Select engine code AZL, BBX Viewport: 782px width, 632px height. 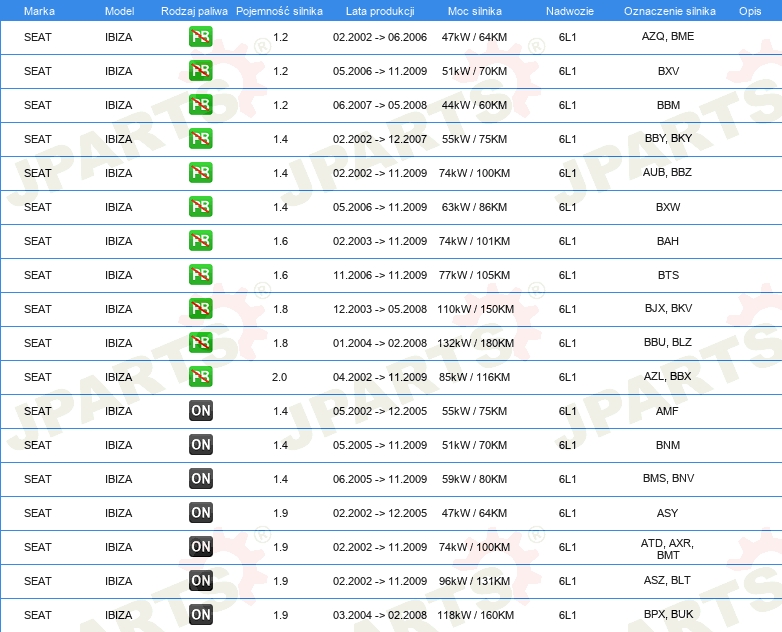click(667, 376)
